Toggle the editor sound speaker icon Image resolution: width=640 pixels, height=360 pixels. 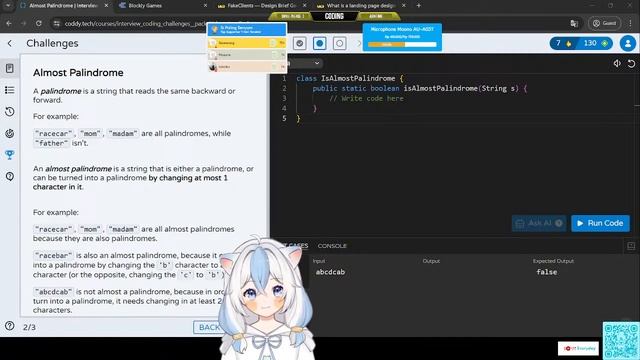coord(617,63)
